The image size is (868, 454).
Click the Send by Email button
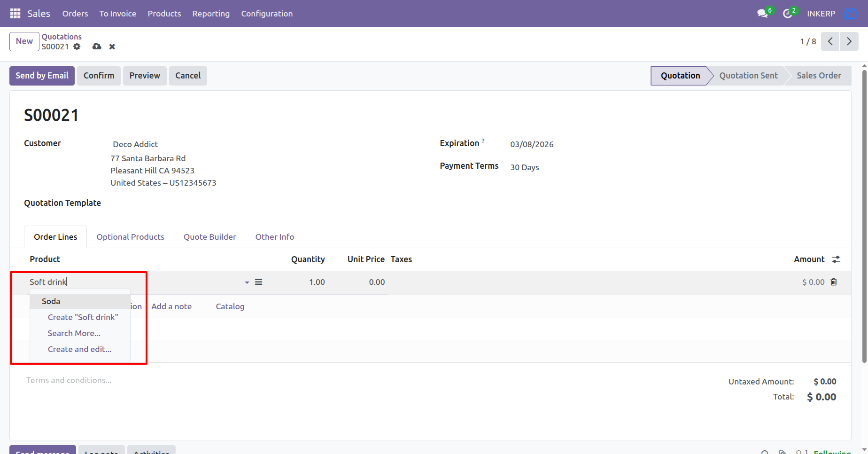click(x=42, y=76)
